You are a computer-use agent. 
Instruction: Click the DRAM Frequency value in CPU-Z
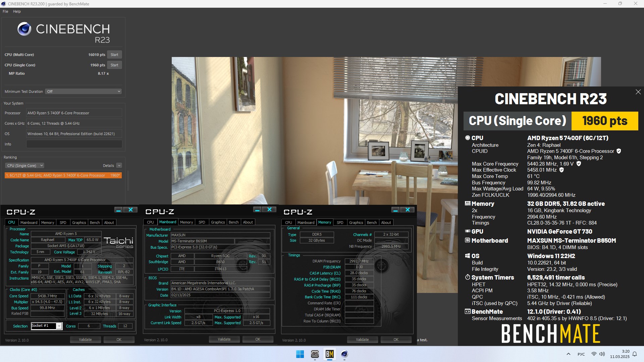(x=359, y=261)
